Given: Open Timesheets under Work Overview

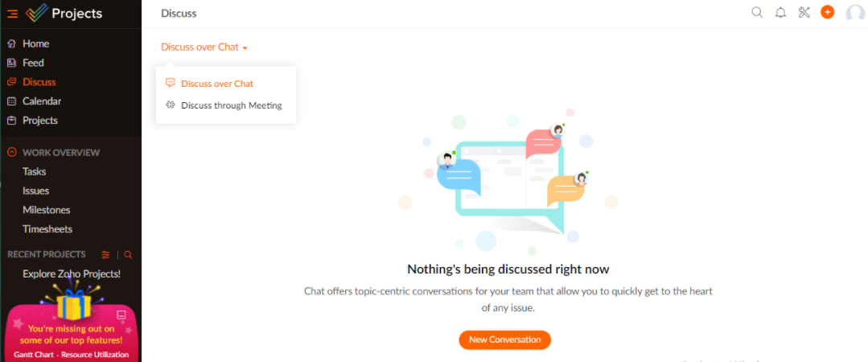Looking at the screenshot, I should 47,229.
